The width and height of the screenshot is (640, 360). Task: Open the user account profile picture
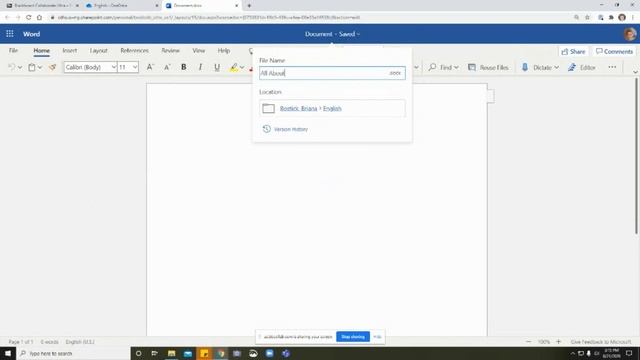tap(630, 34)
